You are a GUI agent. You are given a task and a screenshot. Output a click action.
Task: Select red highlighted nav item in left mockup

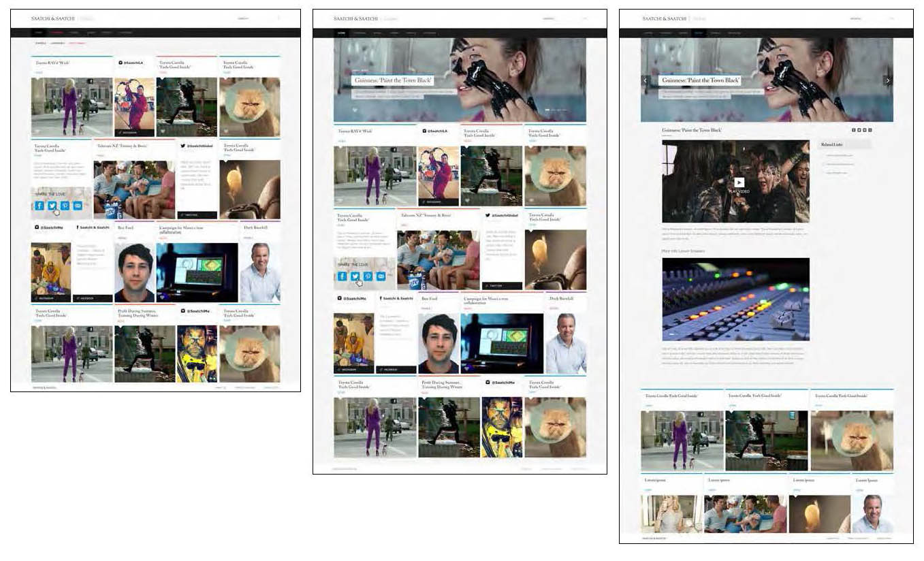tap(57, 33)
